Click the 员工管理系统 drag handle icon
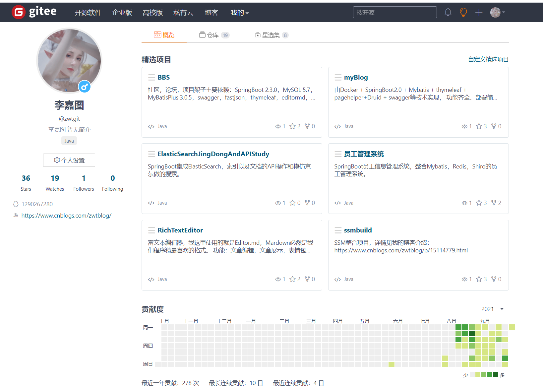Image resolution: width=543 pixels, height=392 pixels. [x=338, y=154]
